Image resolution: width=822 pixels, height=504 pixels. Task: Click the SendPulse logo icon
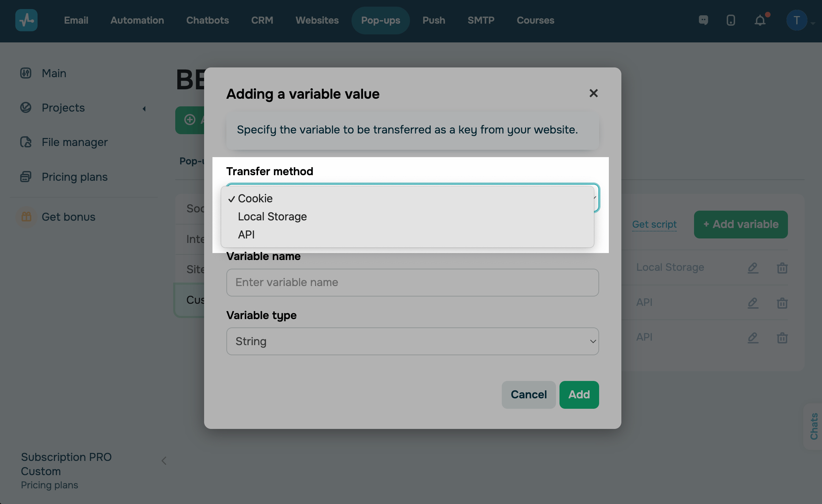[x=26, y=20]
